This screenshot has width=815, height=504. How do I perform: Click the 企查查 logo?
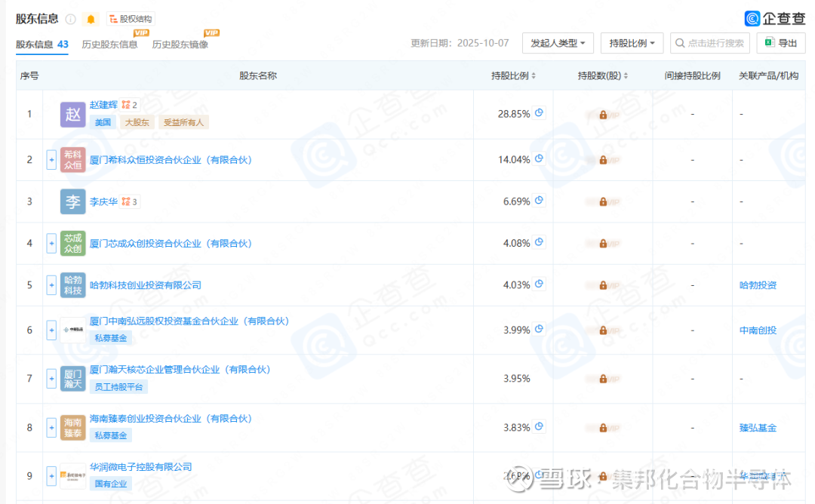774,19
